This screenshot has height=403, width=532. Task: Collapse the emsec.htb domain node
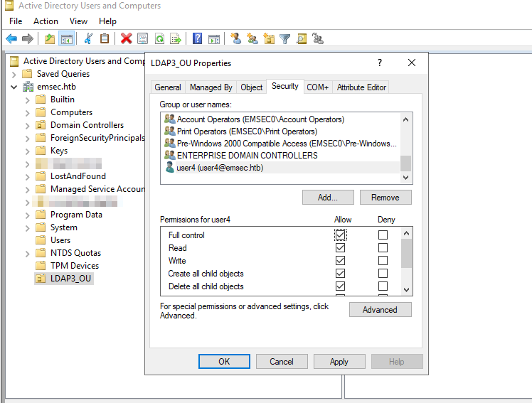[14, 87]
